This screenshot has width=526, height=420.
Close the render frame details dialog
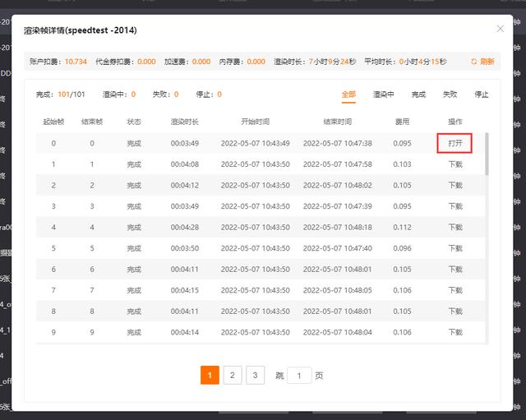(501, 29)
